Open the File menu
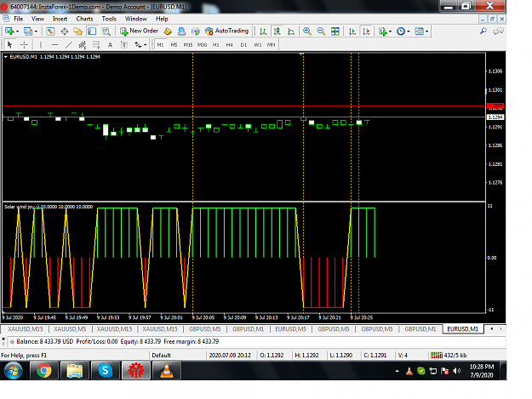Viewport: 532px width, 399px height. pyautogui.click(x=19, y=19)
